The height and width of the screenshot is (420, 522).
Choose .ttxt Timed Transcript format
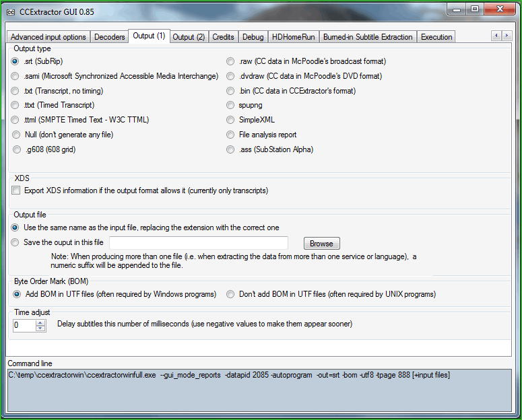click(x=15, y=105)
